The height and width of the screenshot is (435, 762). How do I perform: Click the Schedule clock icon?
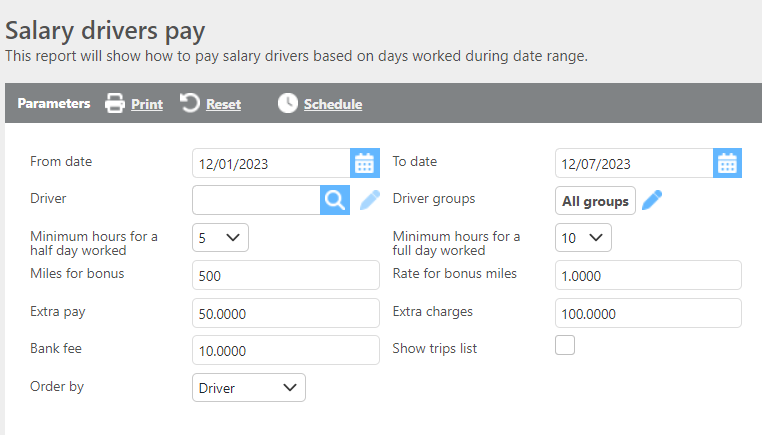(288, 103)
